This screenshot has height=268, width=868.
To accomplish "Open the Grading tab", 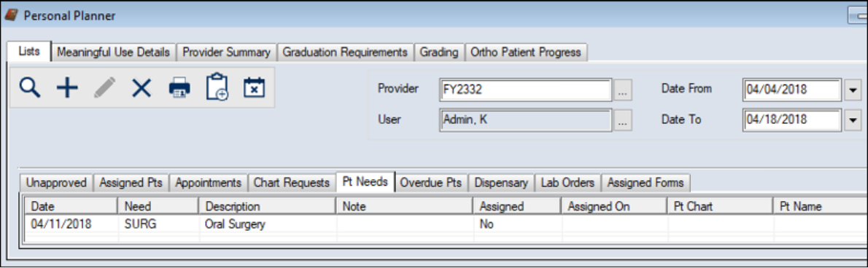I will tap(439, 52).
